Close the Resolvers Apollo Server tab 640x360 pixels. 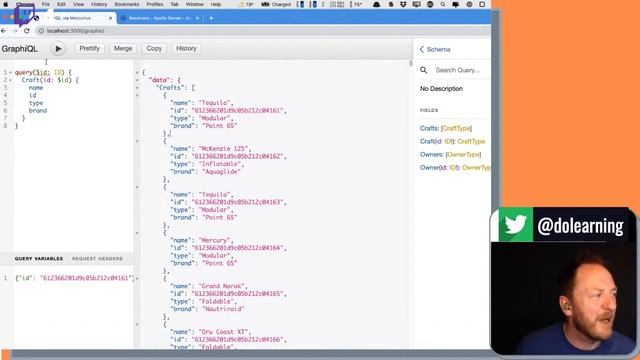click(197, 18)
